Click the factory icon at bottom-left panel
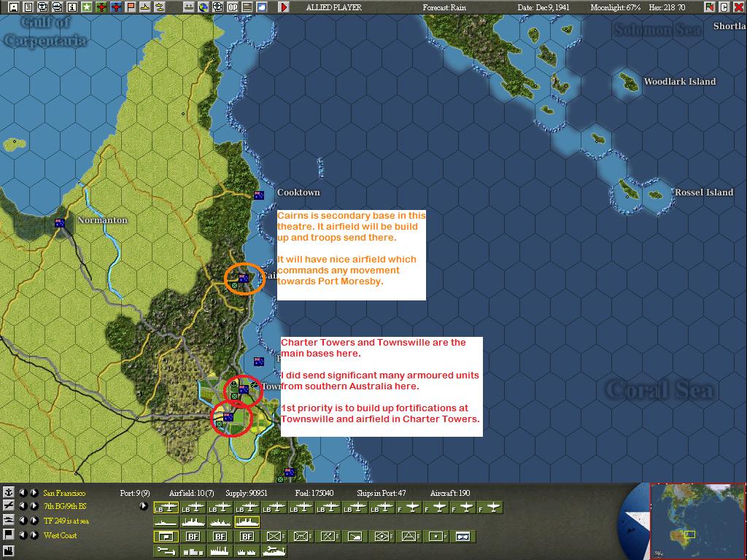747x560 pixels. point(8,552)
